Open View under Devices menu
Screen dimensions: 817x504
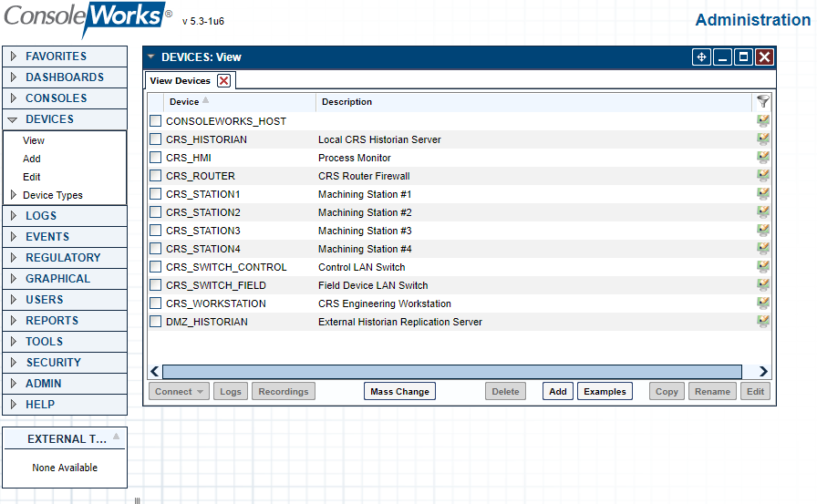[x=34, y=140]
